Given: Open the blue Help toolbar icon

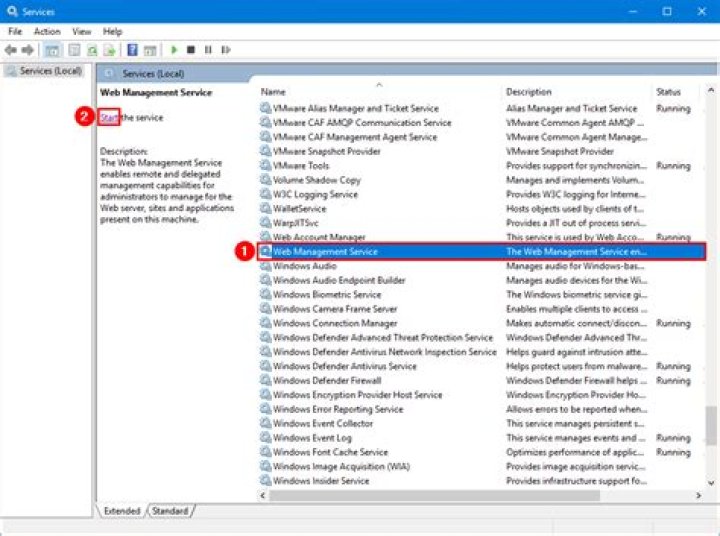Looking at the screenshot, I should point(132,50).
